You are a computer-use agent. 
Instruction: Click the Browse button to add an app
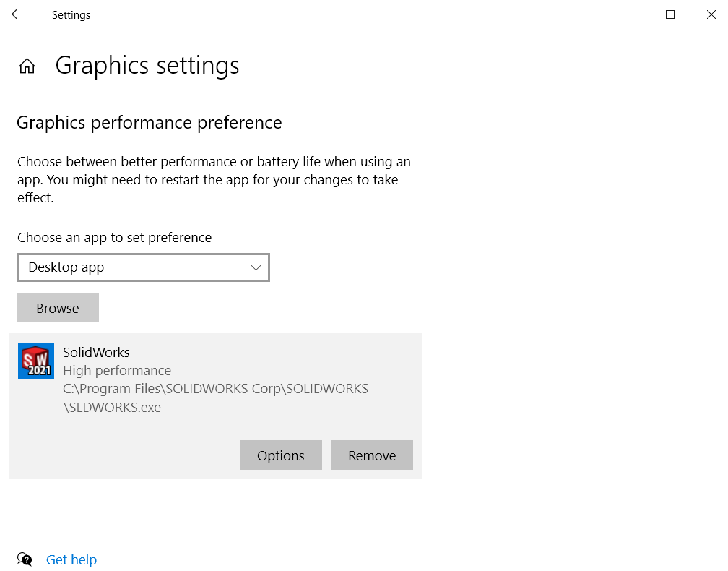[58, 307]
